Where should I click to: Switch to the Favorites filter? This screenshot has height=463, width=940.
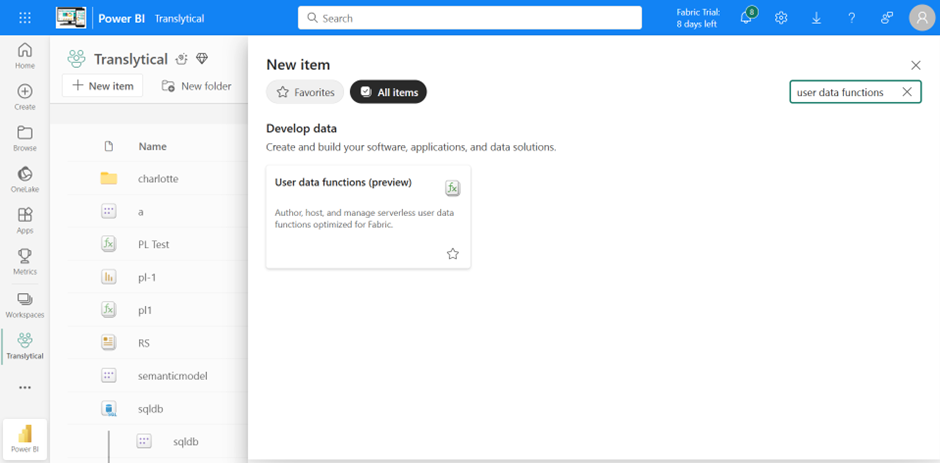(305, 92)
